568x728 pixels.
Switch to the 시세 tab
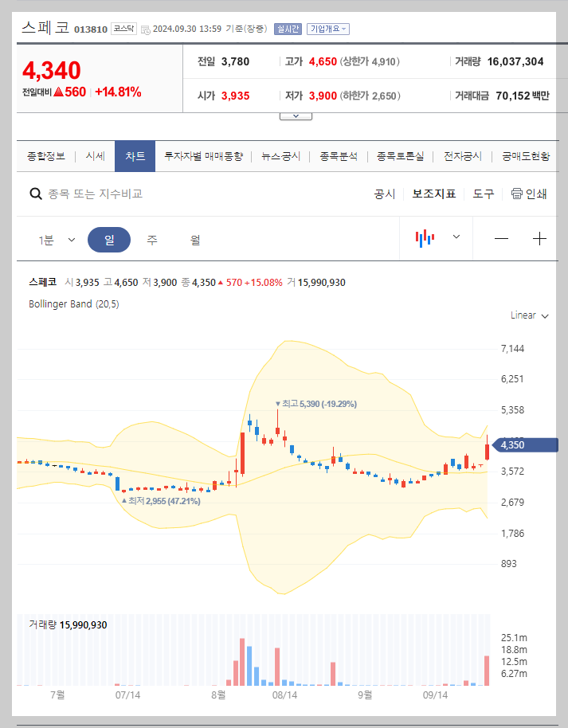(x=95, y=156)
